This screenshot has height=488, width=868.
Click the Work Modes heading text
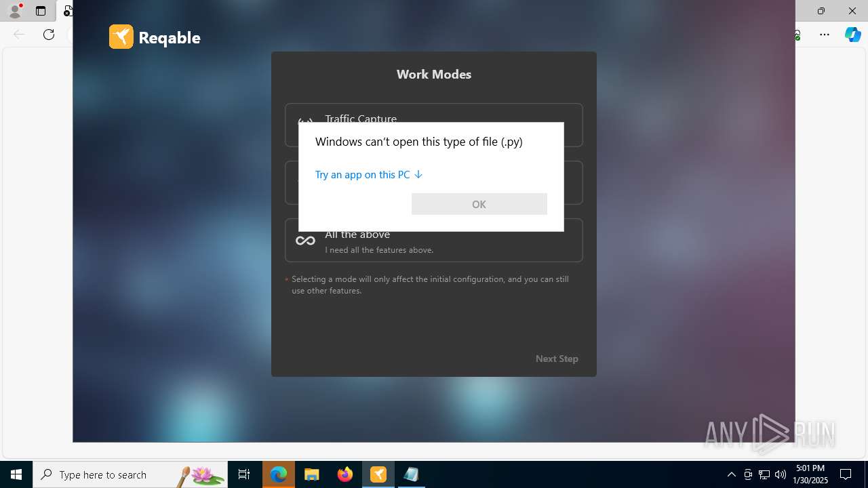(434, 75)
